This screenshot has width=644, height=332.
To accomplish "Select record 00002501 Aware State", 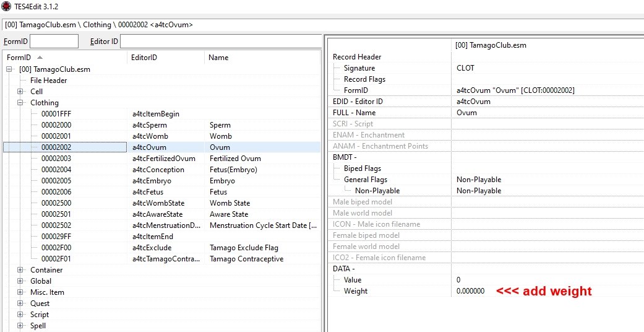I will pos(162,214).
